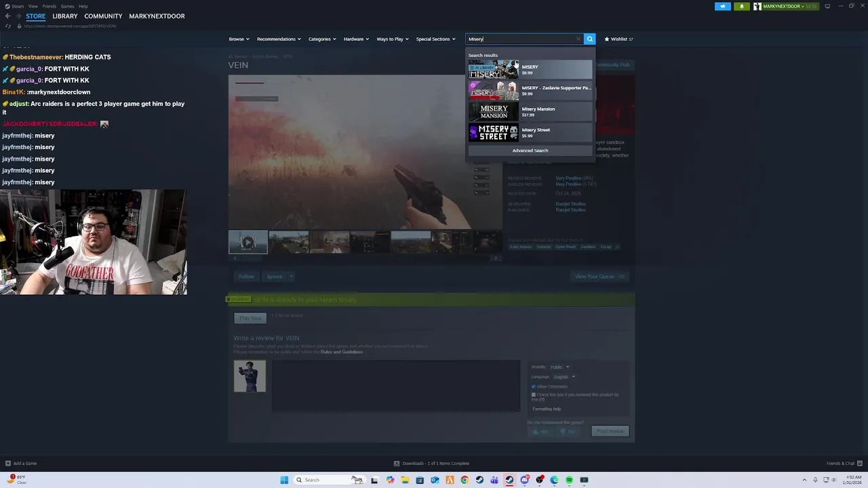Image resolution: width=868 pixels, height=488 pixels.
Task: Clear the Misery search text with X
Action: tap(578, 39)
